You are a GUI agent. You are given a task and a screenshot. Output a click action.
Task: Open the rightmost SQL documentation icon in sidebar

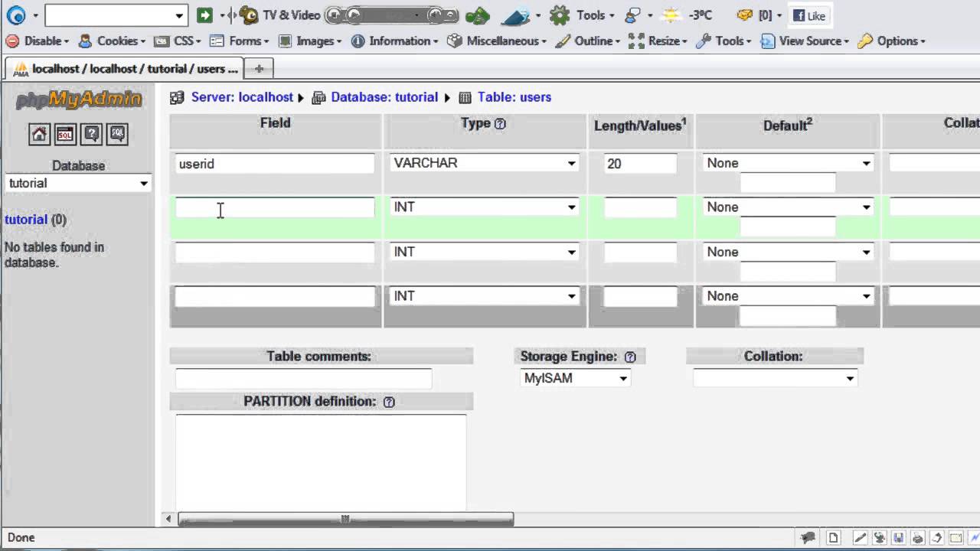pyautogui.click(x=117, y=135)
